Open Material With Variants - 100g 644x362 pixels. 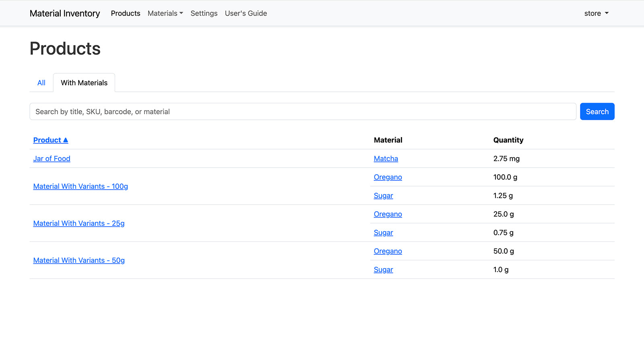point(80,186)
